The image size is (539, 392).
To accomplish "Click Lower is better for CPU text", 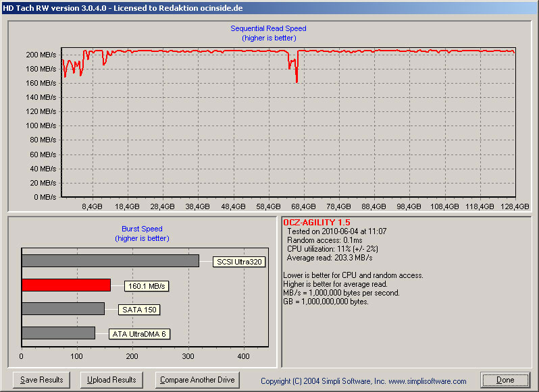I will (x=353, y=275).
